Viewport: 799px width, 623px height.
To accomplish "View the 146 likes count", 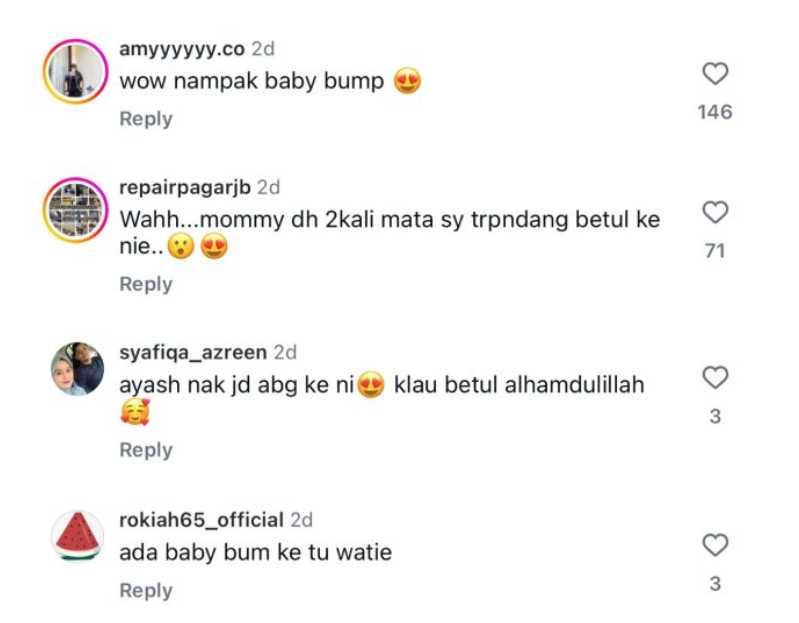I will click(715, 112).
